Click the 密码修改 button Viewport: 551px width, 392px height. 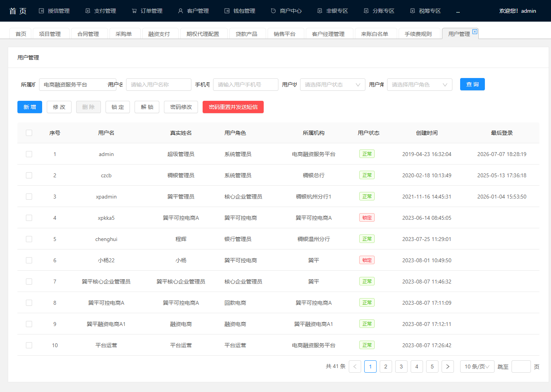tap(181, 107)
